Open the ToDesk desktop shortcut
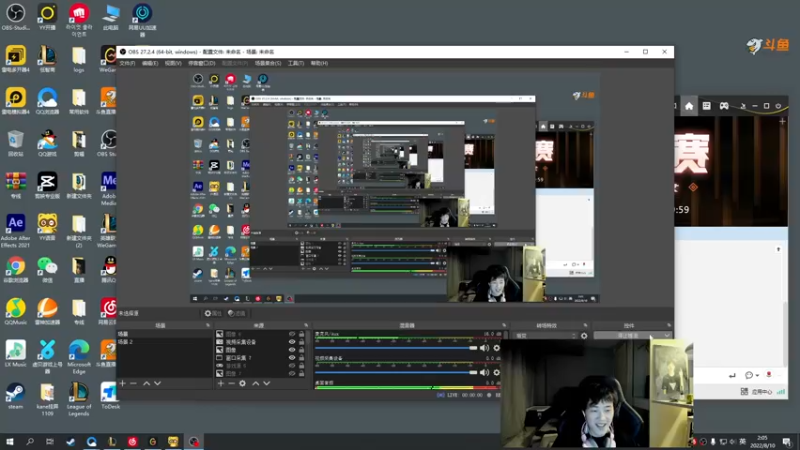The image size is (800, 450). click(x=109, y=395)
